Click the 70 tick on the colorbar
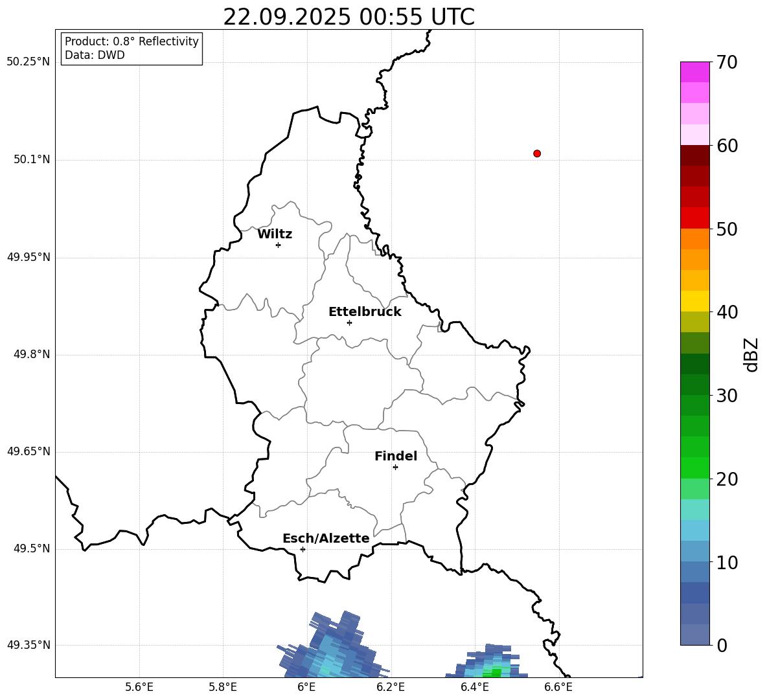 coord(727,63)
